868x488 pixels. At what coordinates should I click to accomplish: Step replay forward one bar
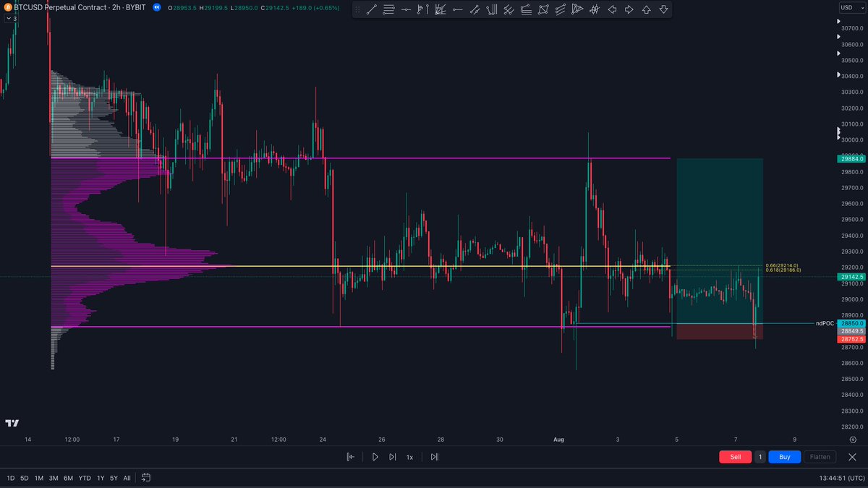point(393,457)
